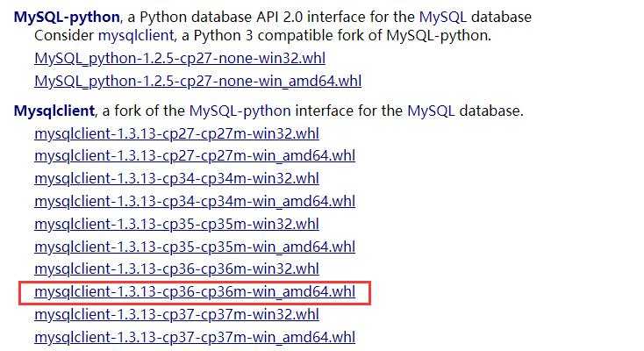Download the red-boxed cp36 win_amd64 wheel
The image size is (644, 351).
(195, 292)
